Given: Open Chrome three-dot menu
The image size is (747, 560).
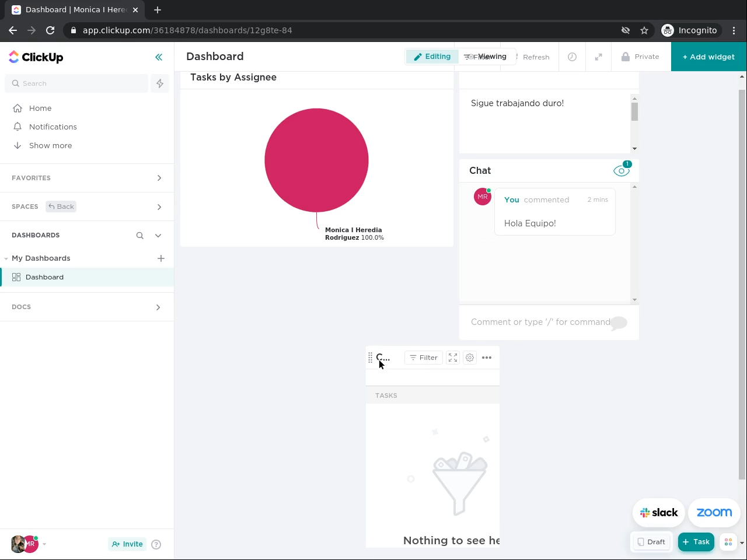Looking at the screenshot, I should click(734, 30).
